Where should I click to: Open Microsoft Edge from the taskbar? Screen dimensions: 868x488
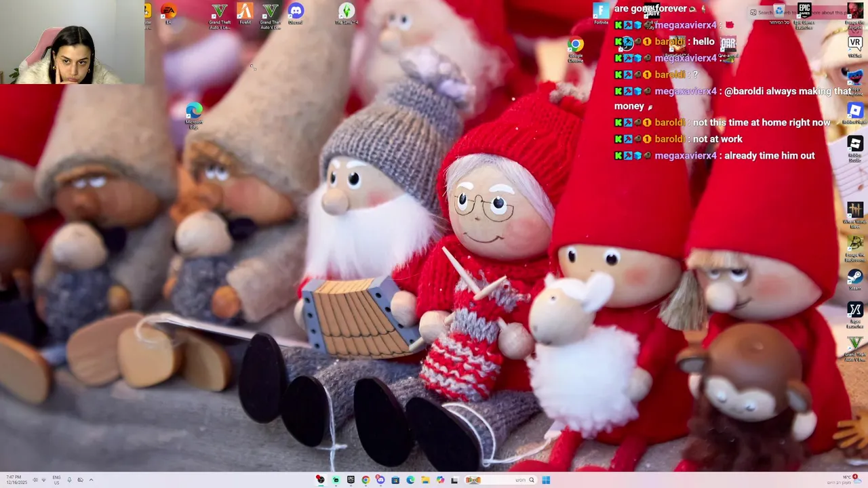[x=410, y=480]
